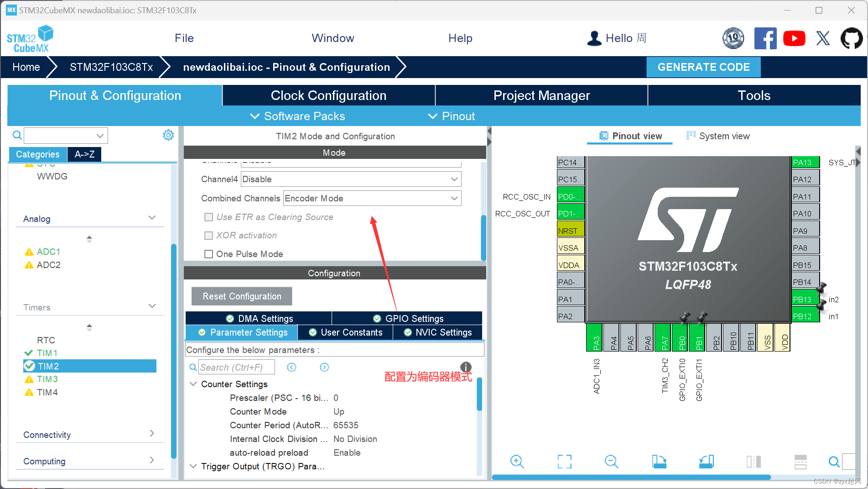Switch to the Tools tab
The height and width of the screenshot is (489, 868).
coord(754,95)
